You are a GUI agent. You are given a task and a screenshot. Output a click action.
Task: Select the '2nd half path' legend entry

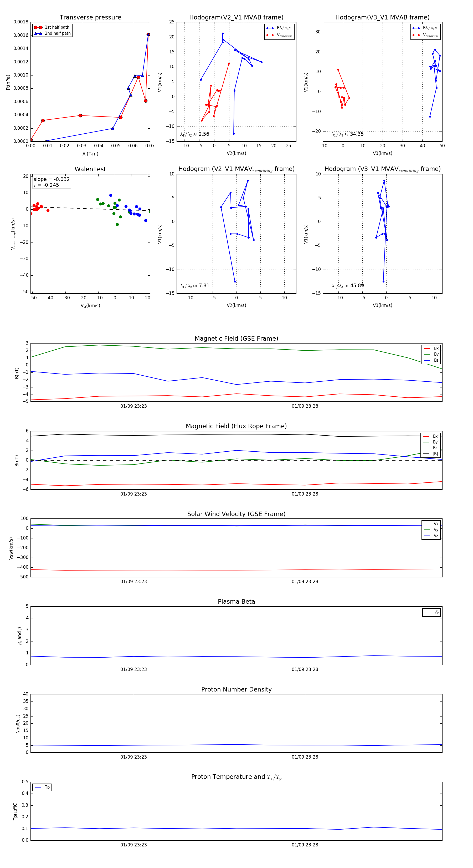click(x=52, y=33)
